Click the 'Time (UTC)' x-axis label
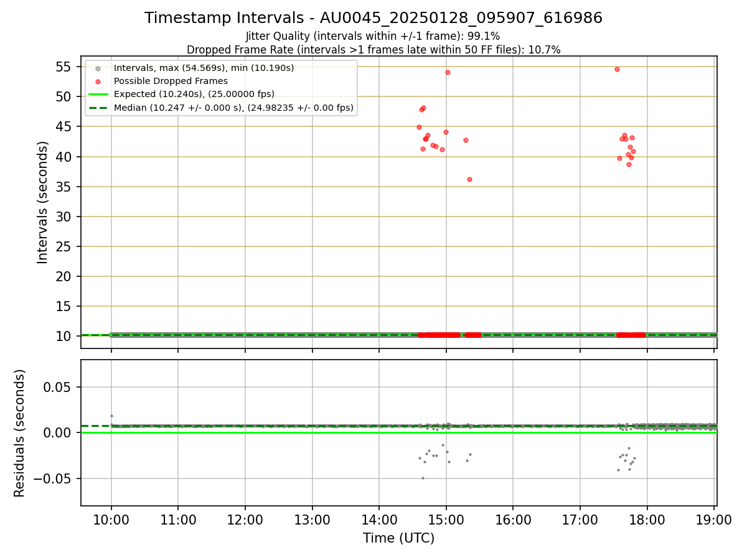The width and height of the screenshot is (747, 560). [x=399, y=538]
